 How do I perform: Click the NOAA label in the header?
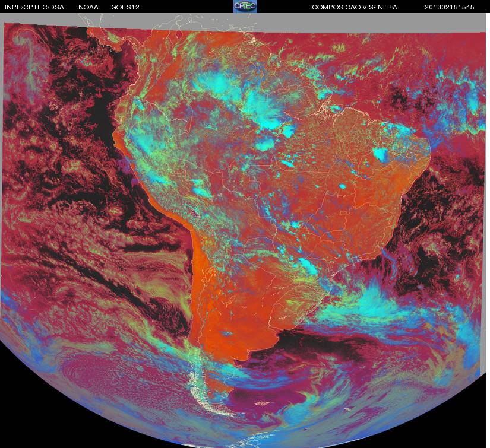(x=88, y=7)
